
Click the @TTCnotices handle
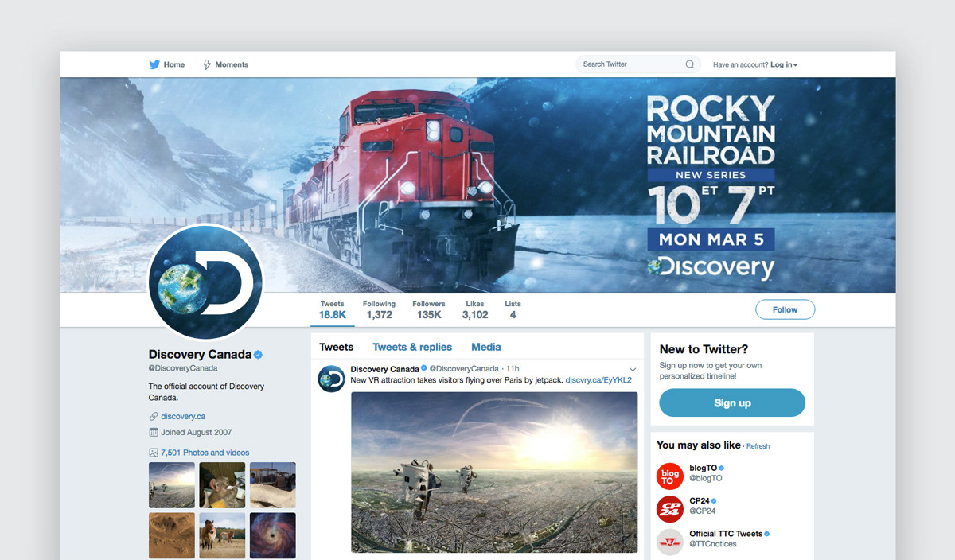[713, 543]
